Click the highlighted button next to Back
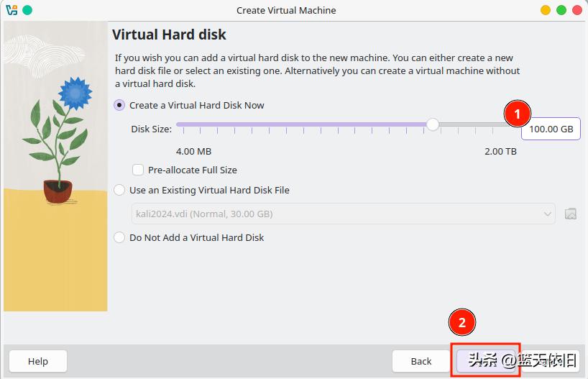 (486, 361)
